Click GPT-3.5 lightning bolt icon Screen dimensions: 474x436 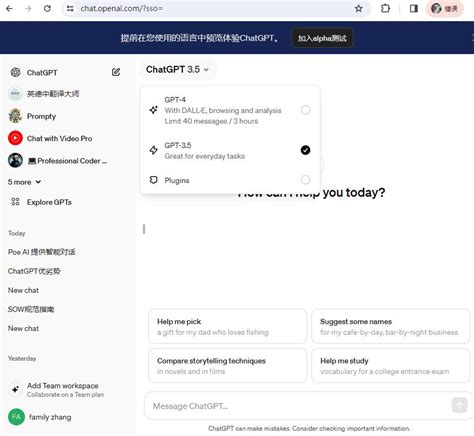coord(153,150)
